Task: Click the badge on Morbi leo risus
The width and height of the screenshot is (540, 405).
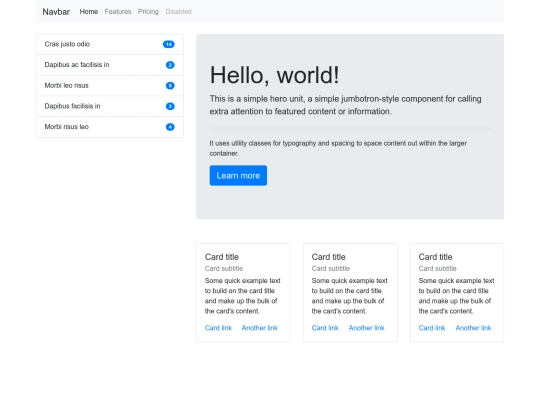Action: point(170,85)
